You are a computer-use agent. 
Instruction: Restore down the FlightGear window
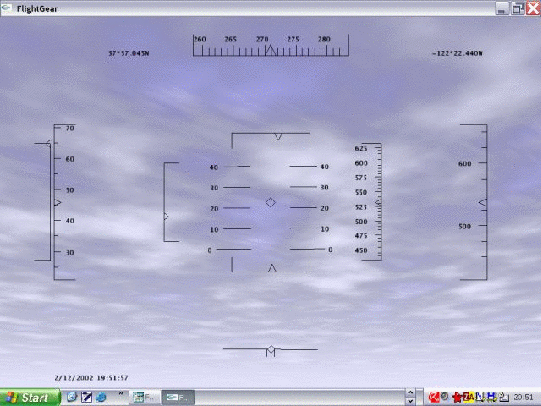click(517, 8)
